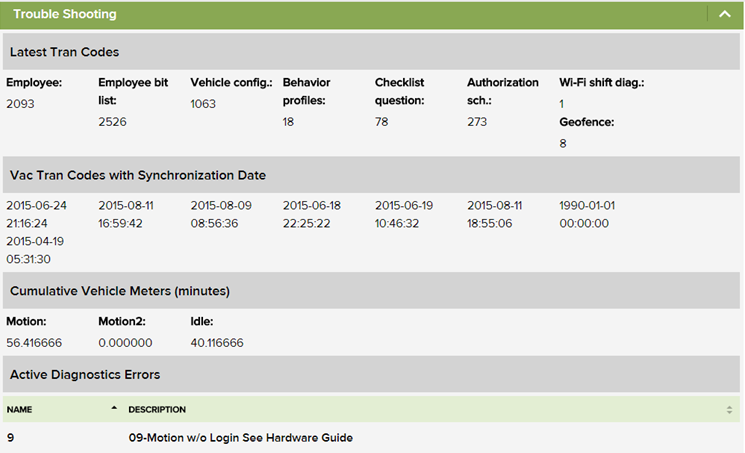Sort by the NAME column header
The height and width of the screenshot is (453, 745).
pos(21,410)
